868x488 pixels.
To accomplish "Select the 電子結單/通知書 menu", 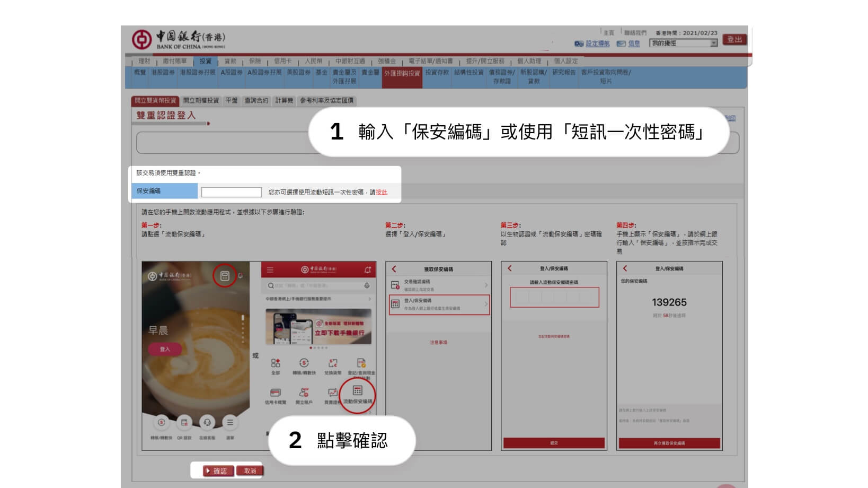I will click(x=431, y=61).
